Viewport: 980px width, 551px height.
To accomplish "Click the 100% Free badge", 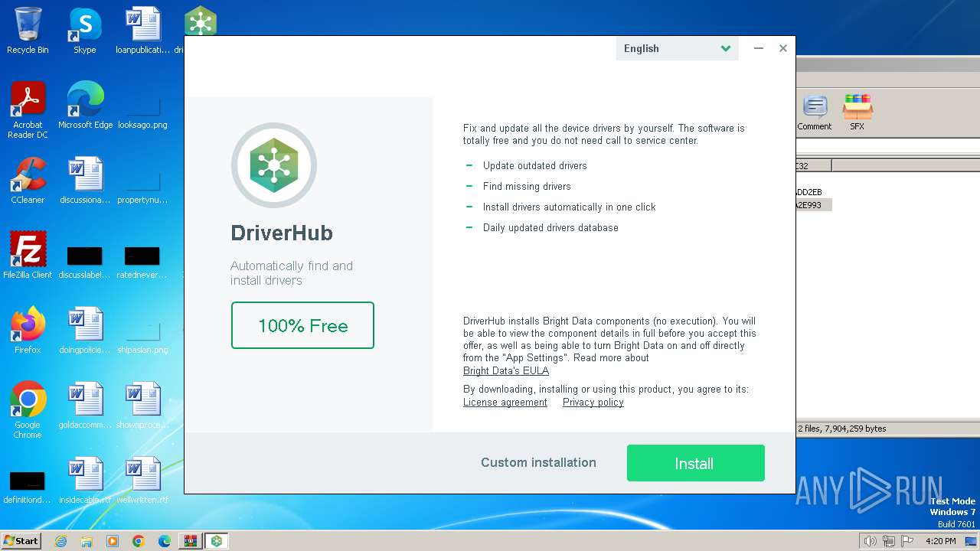I will [x=302, y=325].
